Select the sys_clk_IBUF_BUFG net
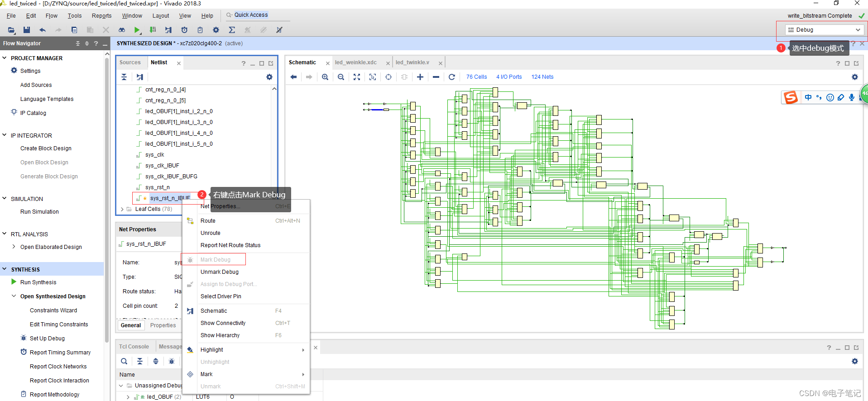Screen dimensions: 868x401 pyautogui.click(x=171, y=177)
